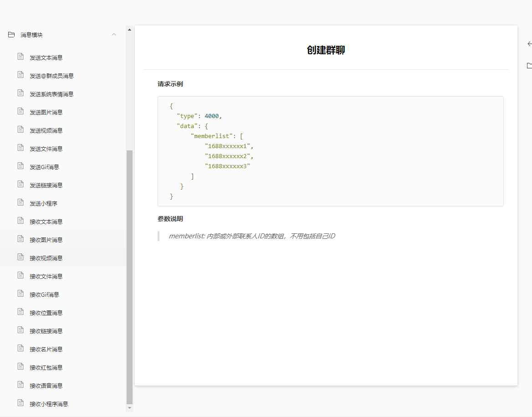Click document icon beside 接收名片消息

pos(20,348)
